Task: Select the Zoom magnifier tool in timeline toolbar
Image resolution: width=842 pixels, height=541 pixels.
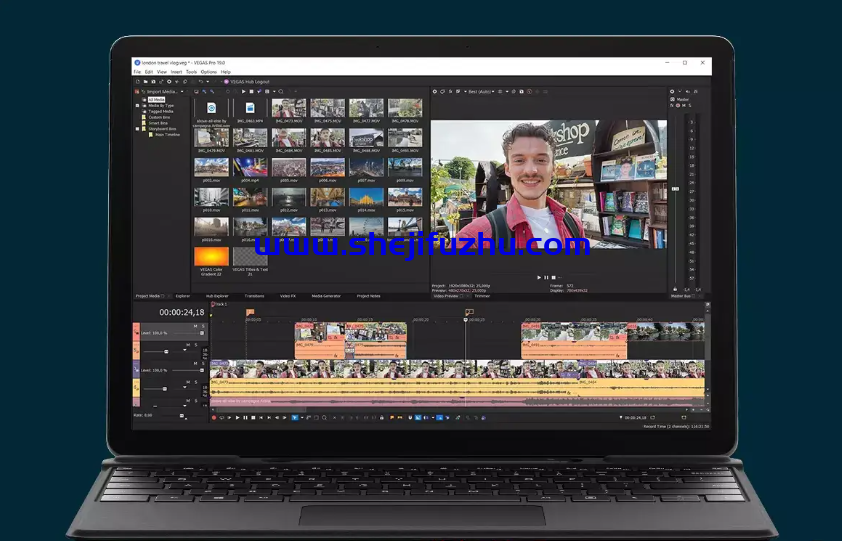Action: pos(324,417)
